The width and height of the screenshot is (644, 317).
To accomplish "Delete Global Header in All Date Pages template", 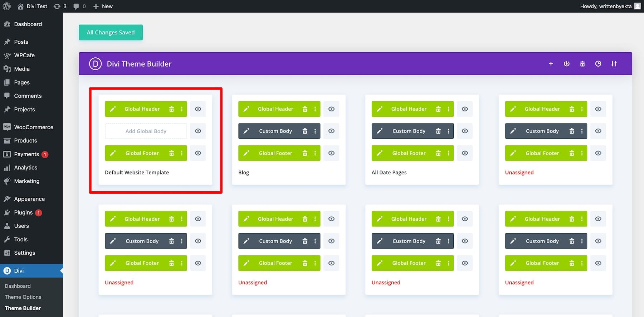I will [438, 109].
